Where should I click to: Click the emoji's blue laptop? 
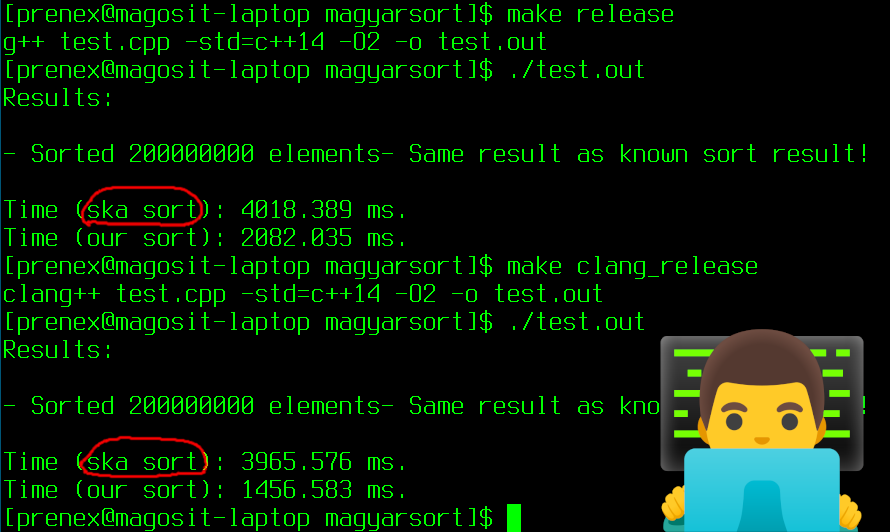[x=762, y=489]
